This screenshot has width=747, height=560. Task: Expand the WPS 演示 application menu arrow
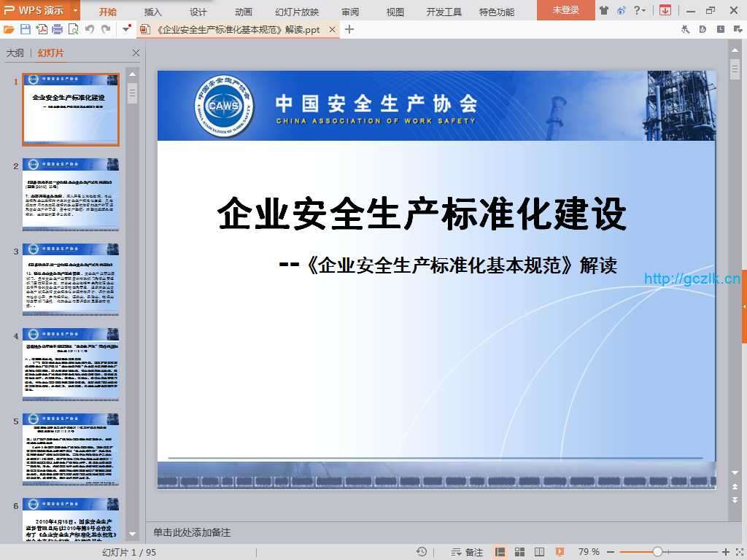pos(76,10)
